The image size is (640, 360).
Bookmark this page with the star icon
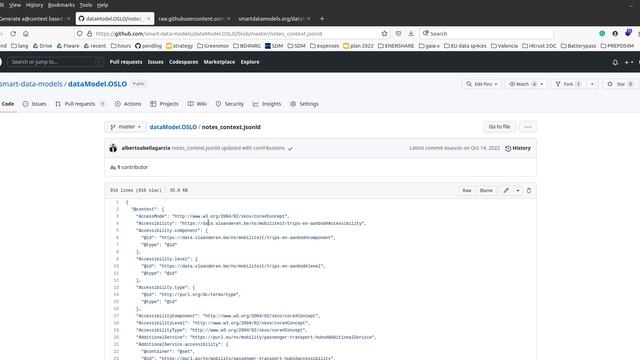pos(384,33)
